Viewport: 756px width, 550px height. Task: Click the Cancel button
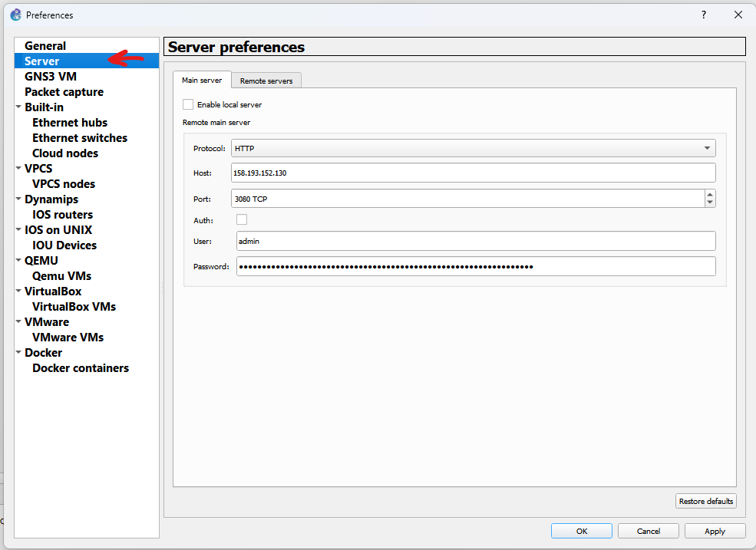pyautogui.click(x=649, y=531)
